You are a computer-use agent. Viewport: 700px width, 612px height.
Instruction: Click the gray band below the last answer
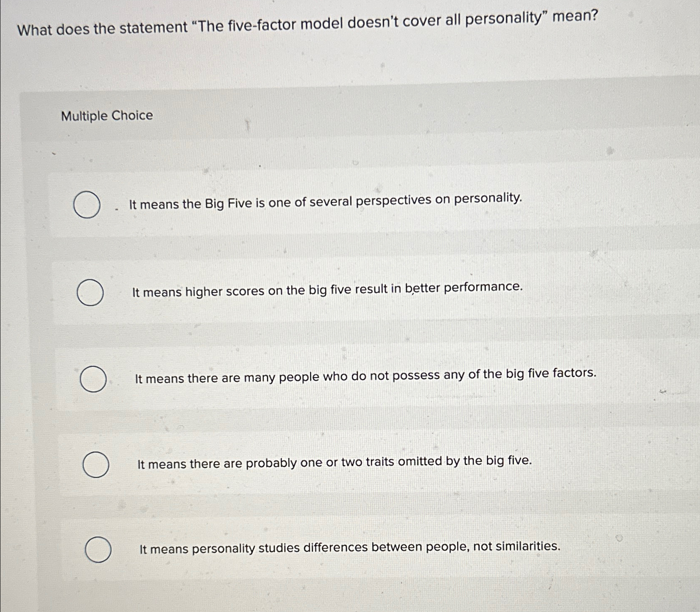(x=335, y=595)
